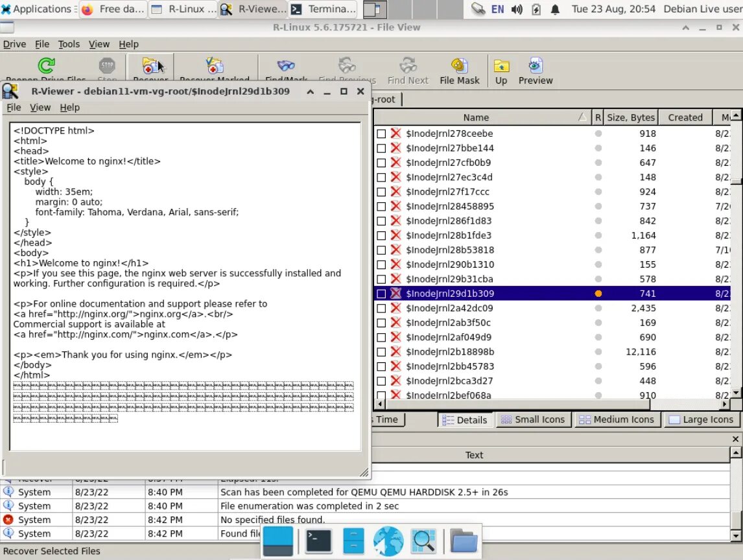The image size is (743, 560).
Task: Click deleted-file icon of $InodeJrnl278ceebe
Action: 395,134
